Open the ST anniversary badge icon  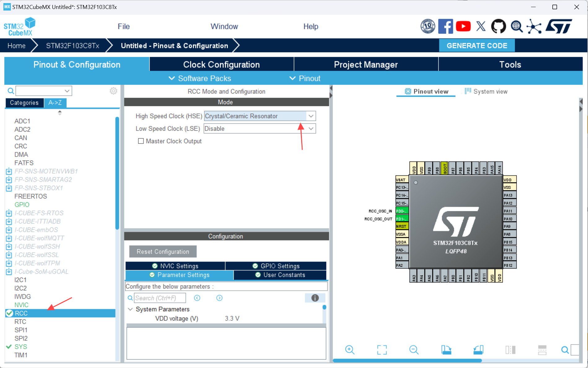[x=428, y=26]
